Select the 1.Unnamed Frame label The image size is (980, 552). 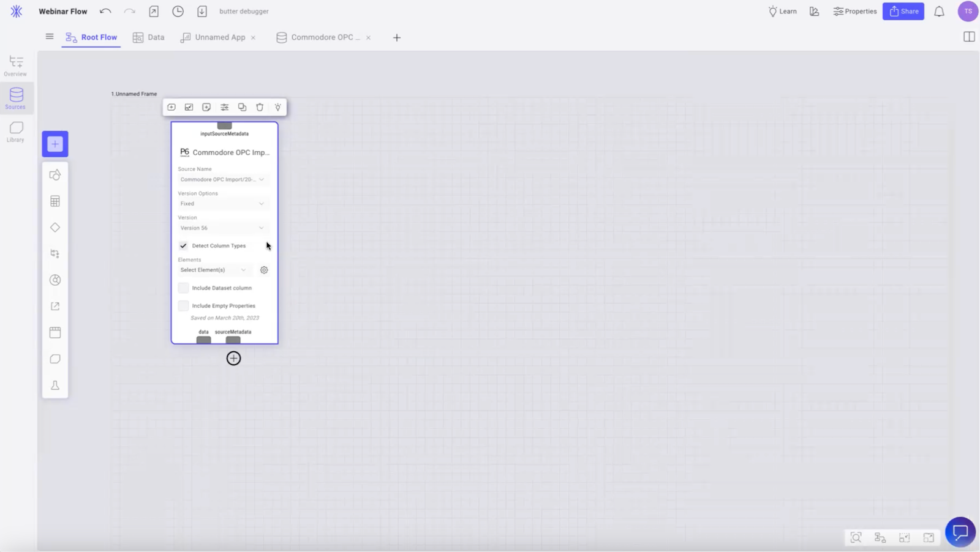134,94
